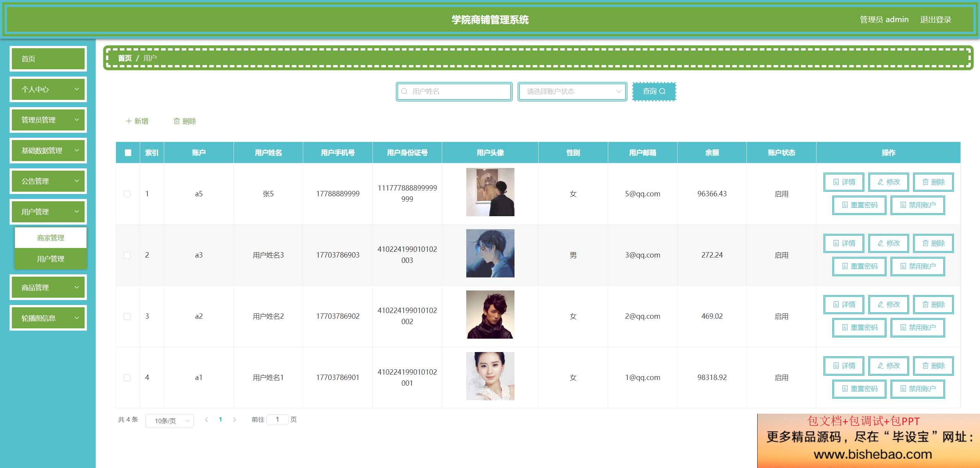Click 禁用账户 for user a2
Viewport: 980px width, 468px height.
pos(918,328)
